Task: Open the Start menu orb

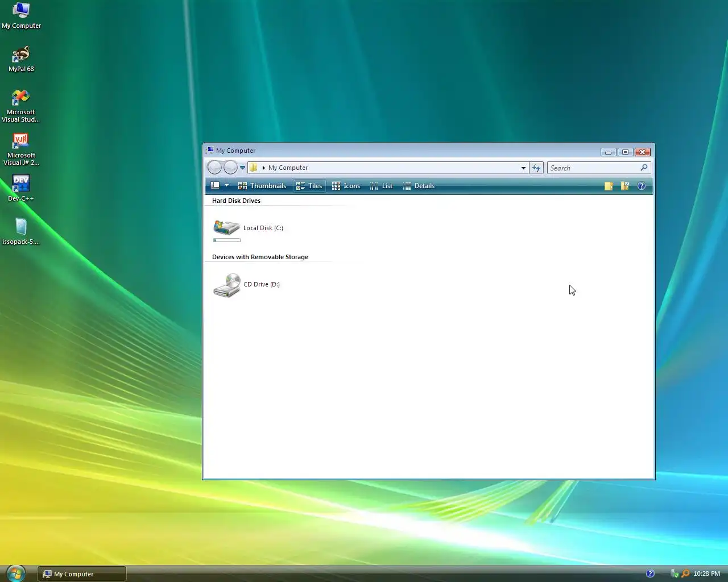Action: (16, 573)
